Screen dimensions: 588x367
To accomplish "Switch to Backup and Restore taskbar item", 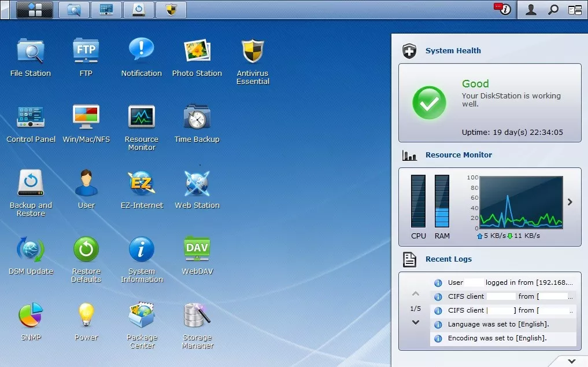I will click(139, 9).
